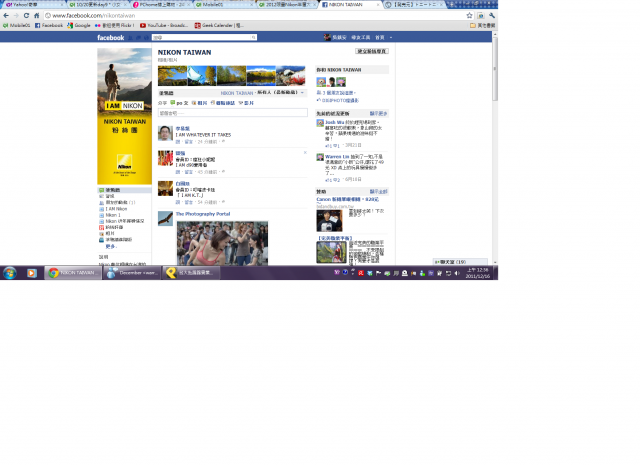Image resolution: width=640 pixels, height=465 pixels.
Task: Open the fifth snowy red photo thumbnail
Action: tap(291, 76)
